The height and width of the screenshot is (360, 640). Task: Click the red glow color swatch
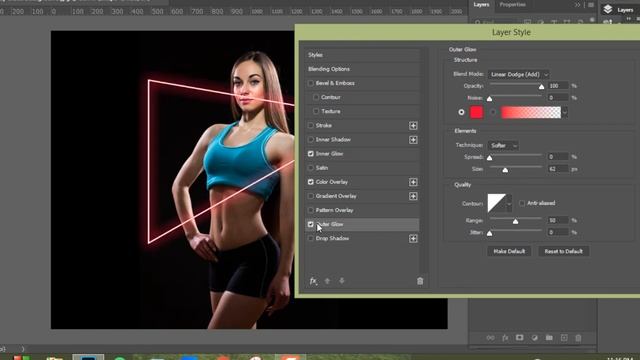coord(477,112)
